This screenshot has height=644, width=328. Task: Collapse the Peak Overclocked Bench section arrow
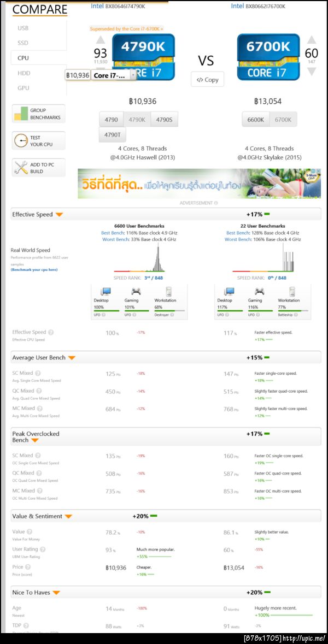35,440
